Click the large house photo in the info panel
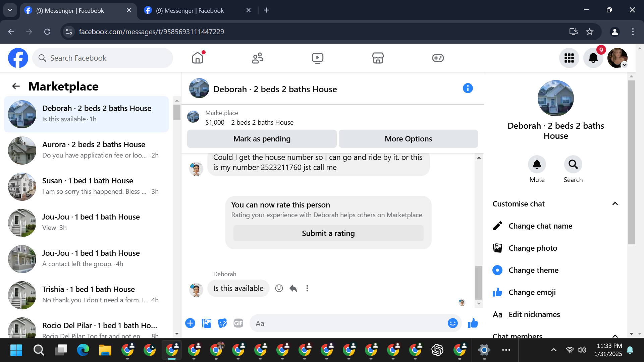The height and width of the screenshot is (362, 644). click(556, 98)
